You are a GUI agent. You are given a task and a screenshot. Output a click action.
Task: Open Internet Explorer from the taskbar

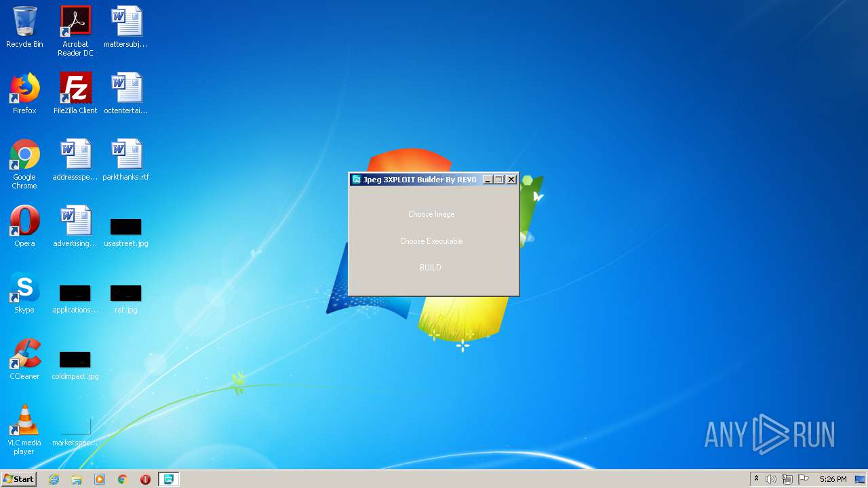point(54,479)
